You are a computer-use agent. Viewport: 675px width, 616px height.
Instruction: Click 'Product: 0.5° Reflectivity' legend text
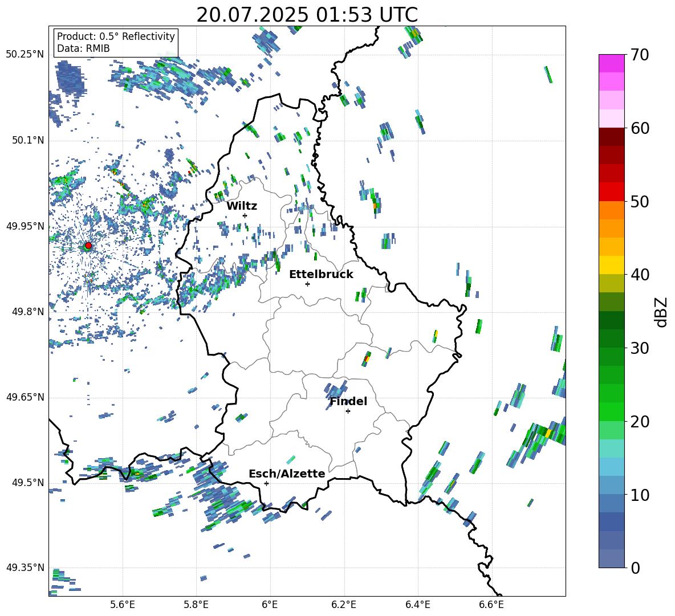(x=116, y=36)
